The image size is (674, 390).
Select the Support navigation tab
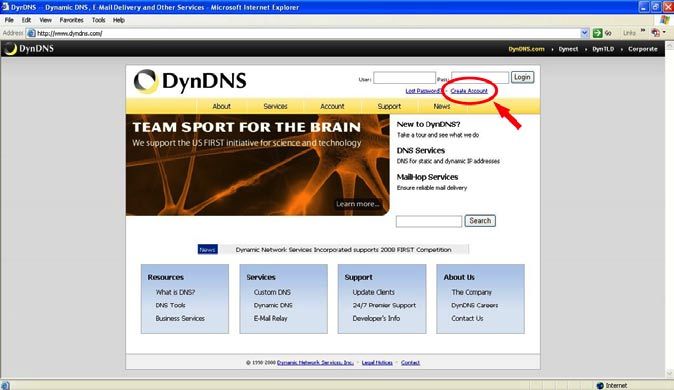(389, 106)
